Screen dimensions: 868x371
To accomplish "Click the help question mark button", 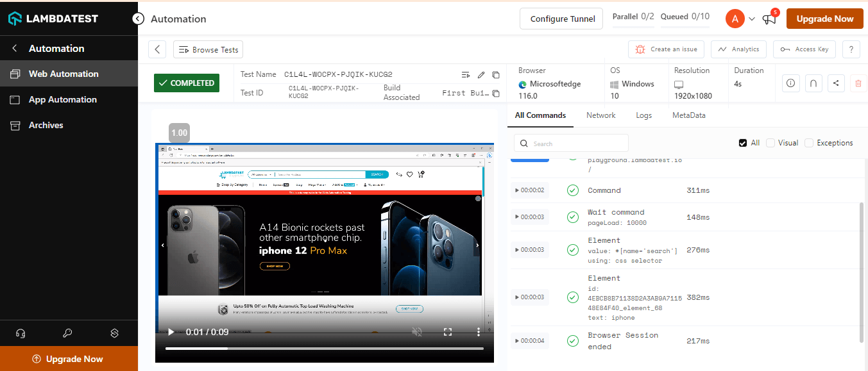I will tap(851, 49).
